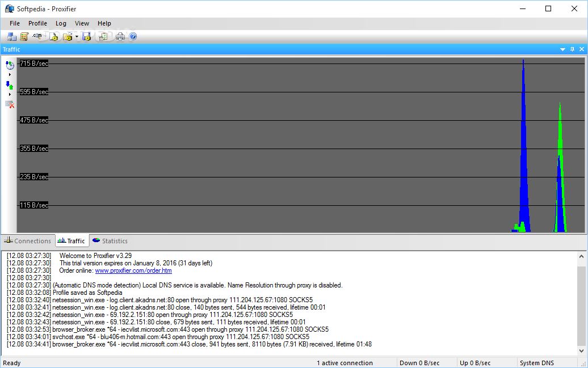Open the Proxy Checker toolbar icon

click(103, 36)
